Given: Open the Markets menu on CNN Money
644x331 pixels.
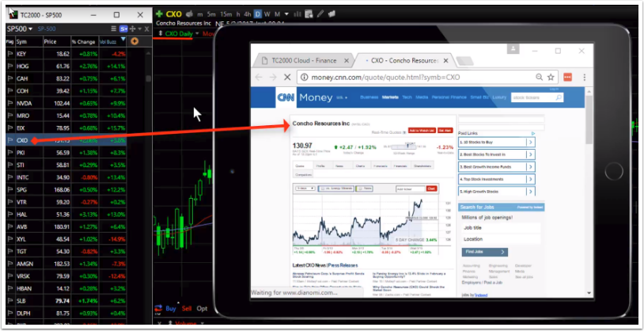Looking at the screenshot, I should pyautogui.click(x=390, y=97).
